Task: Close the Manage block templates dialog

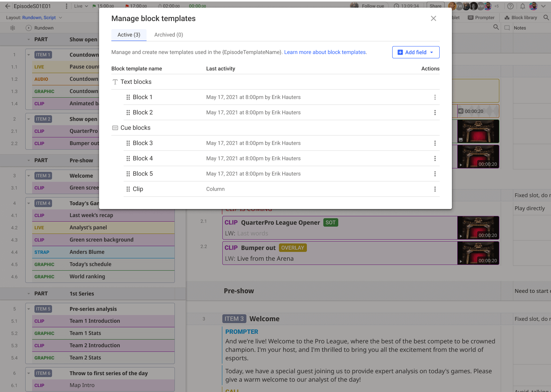Action: click(x=433, y=18)
